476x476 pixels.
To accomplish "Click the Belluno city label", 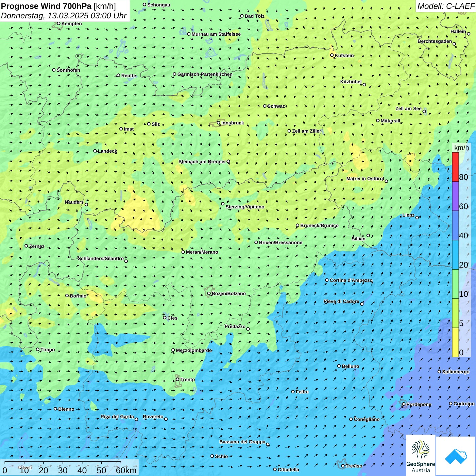I will click(350, 366).
